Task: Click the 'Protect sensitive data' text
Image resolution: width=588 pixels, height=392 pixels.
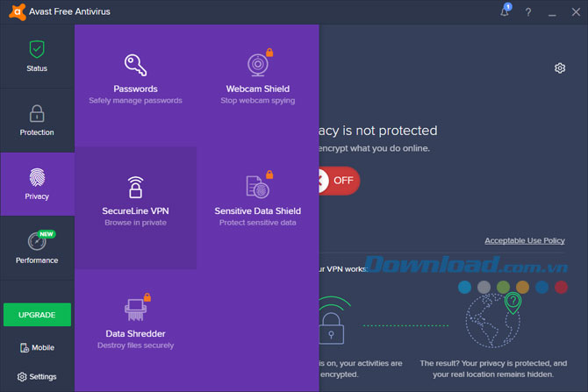Action: tap(258, 223)
